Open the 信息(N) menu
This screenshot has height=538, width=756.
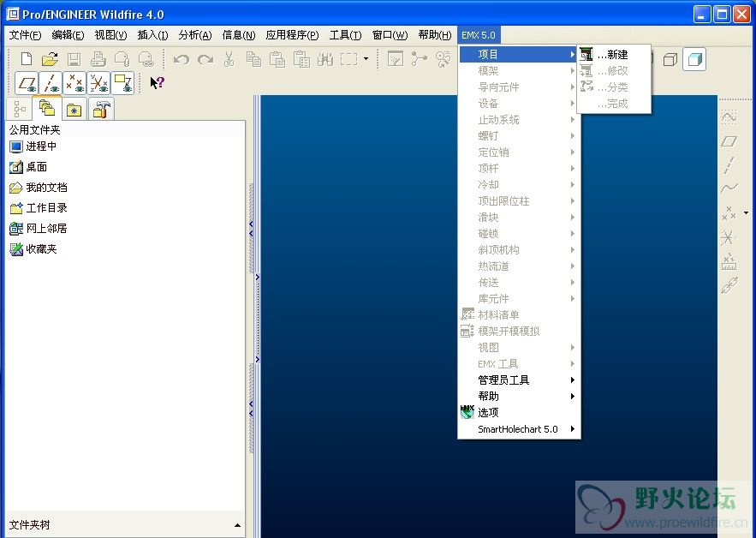238,35
